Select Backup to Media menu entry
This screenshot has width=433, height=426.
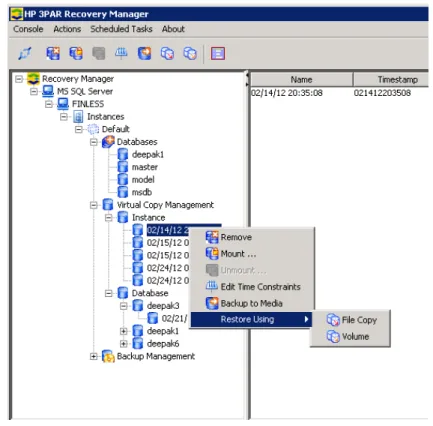click(251, 303)
